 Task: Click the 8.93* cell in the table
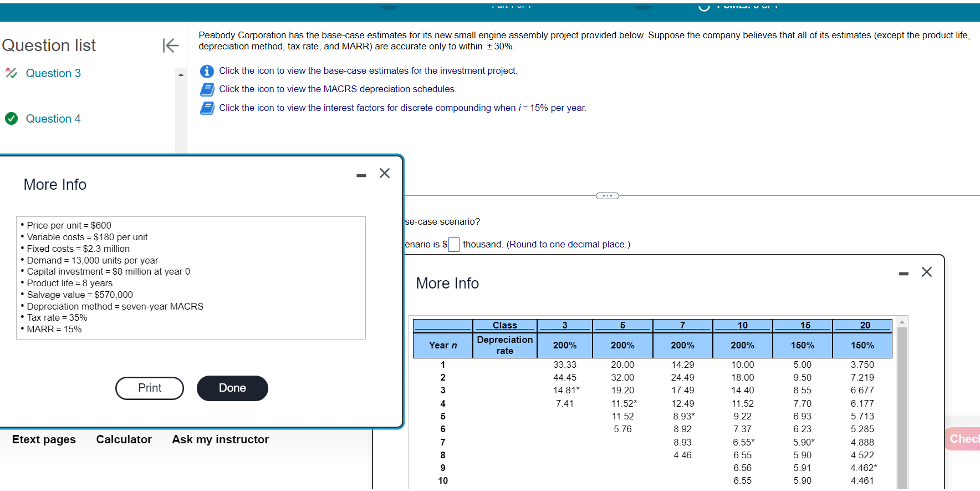(x=684, y=417)
